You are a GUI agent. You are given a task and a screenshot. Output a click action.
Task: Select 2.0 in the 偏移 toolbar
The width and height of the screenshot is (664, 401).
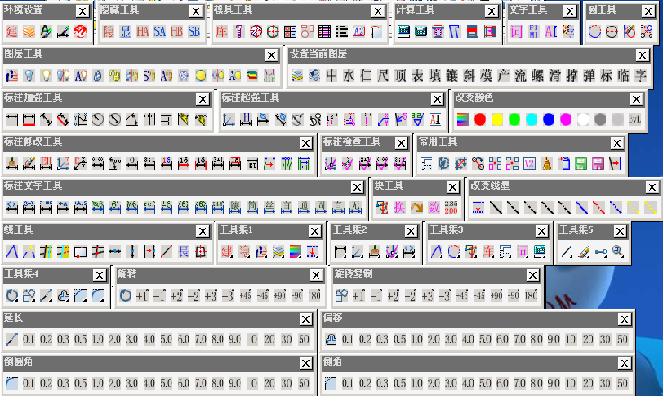[x=434, y=340]
